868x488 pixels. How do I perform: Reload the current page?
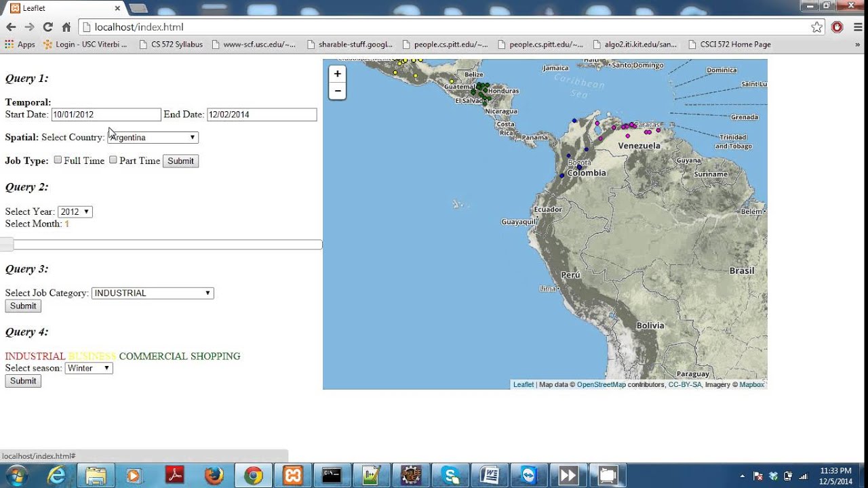47,27
